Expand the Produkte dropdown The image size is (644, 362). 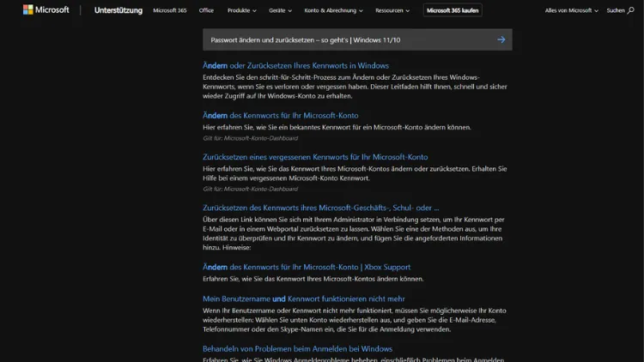tap(242, 10)
